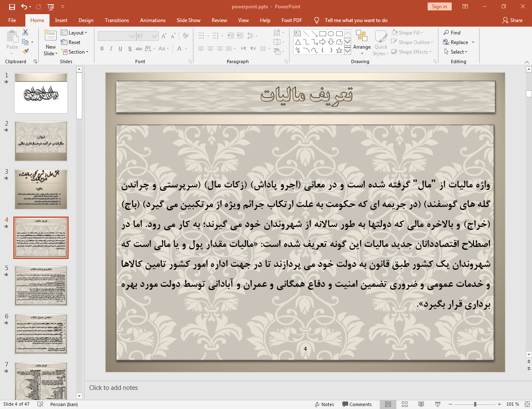532x409 pixels.
Task: Toggle Italic formatting
Action: tap(111, 49)
